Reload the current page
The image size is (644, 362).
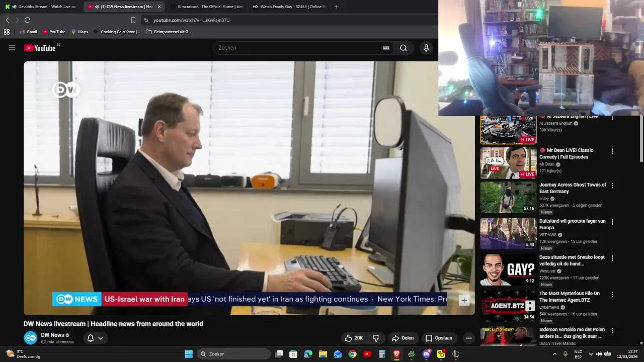point(27,20)
